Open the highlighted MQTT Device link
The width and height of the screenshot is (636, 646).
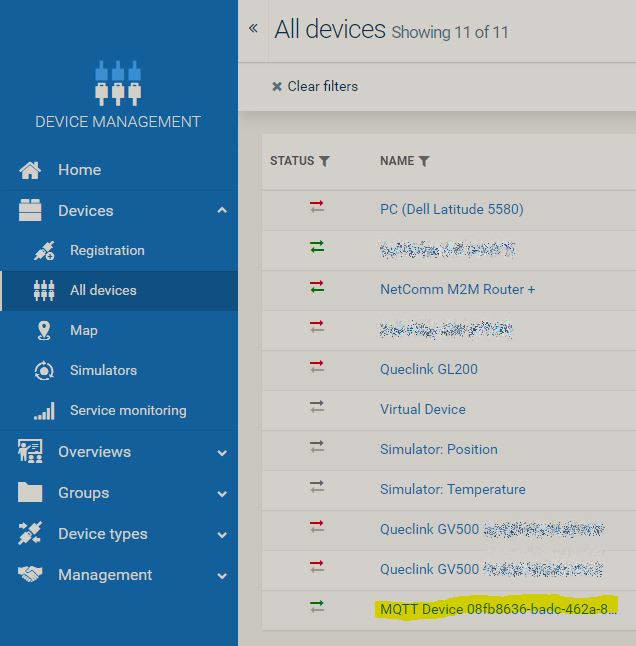(x=498, y=609)
